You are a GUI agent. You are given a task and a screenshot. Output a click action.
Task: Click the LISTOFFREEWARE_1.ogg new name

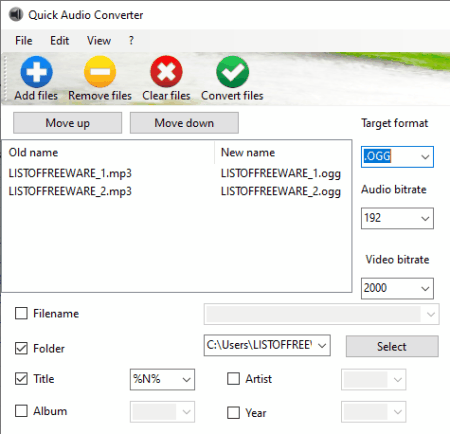[281, 173]
